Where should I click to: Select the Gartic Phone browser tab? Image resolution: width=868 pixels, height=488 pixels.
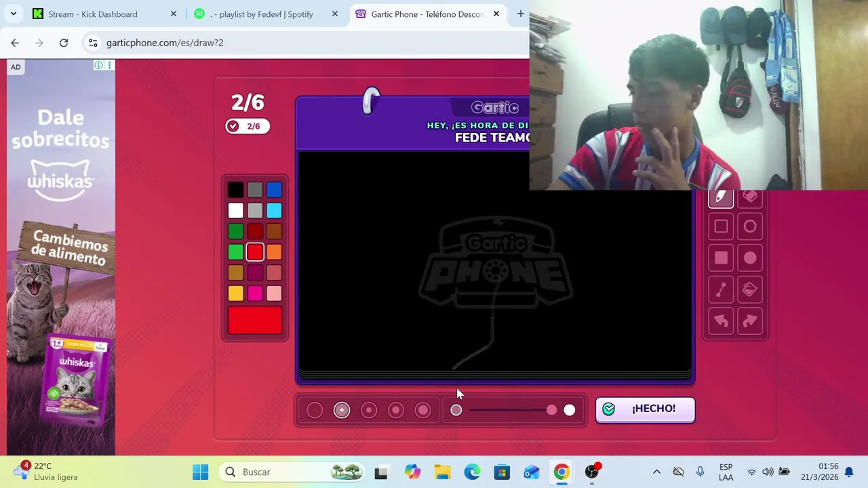tap(427, 14)
